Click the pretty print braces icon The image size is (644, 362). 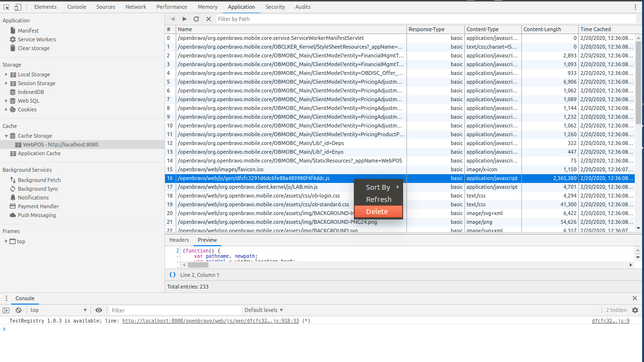pyautogui.click(x=172, y=275)
